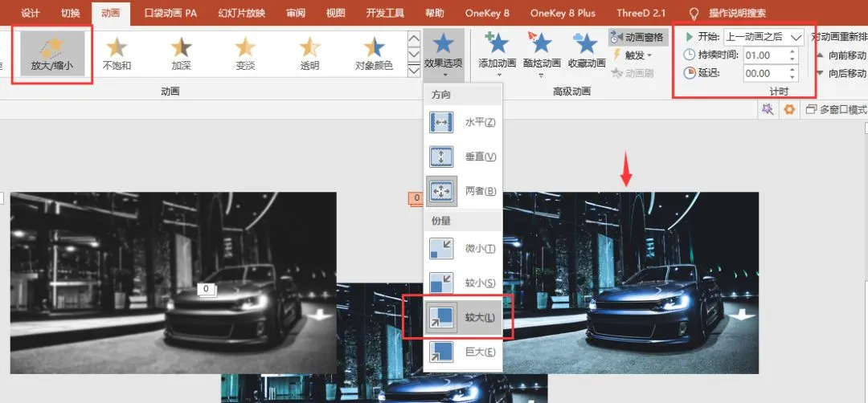This screenshot has height=403, width=868.
Task: Select 微小(T) amount option
Action: coord(463,249)
